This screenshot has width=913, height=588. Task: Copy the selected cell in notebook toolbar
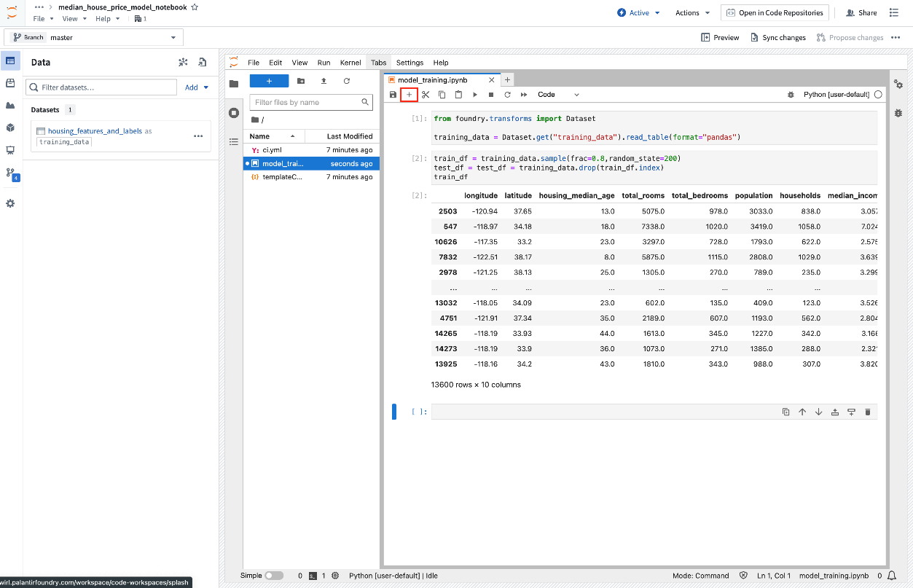(442, 95)
